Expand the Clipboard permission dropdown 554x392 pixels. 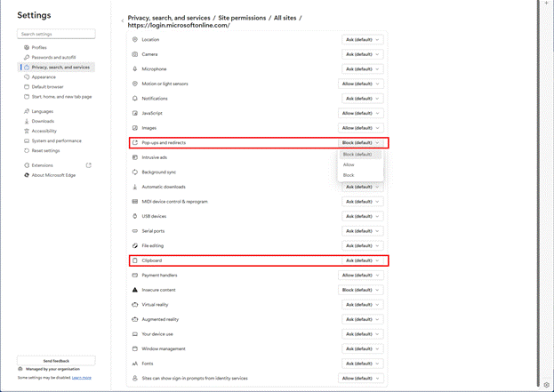click(x=362, y=260)
